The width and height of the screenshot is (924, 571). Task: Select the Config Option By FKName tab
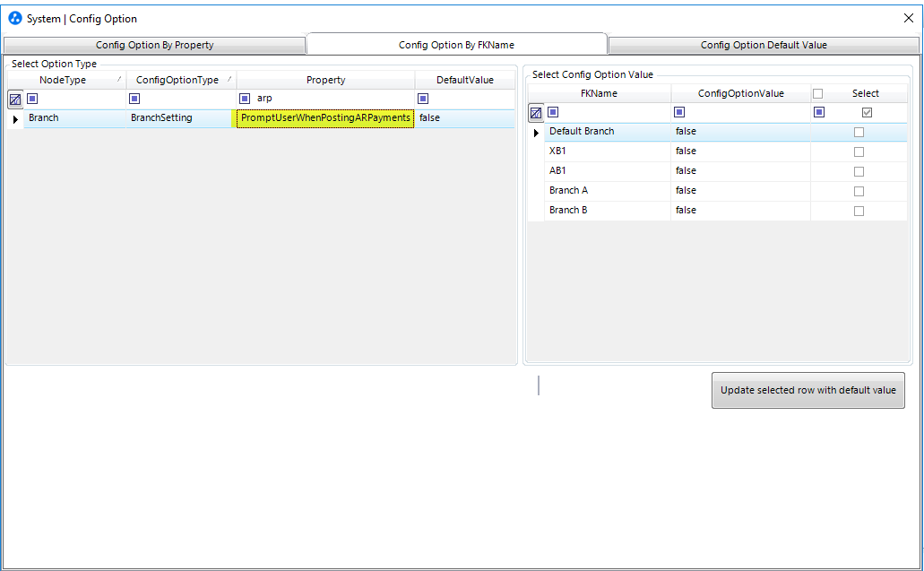click(457, 44)
